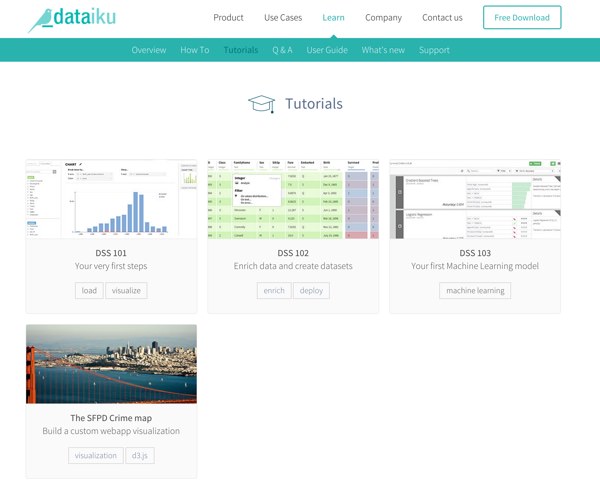Open the Q & A tab
This screenshot has width=600, height=490.
[x=282, y=50]
